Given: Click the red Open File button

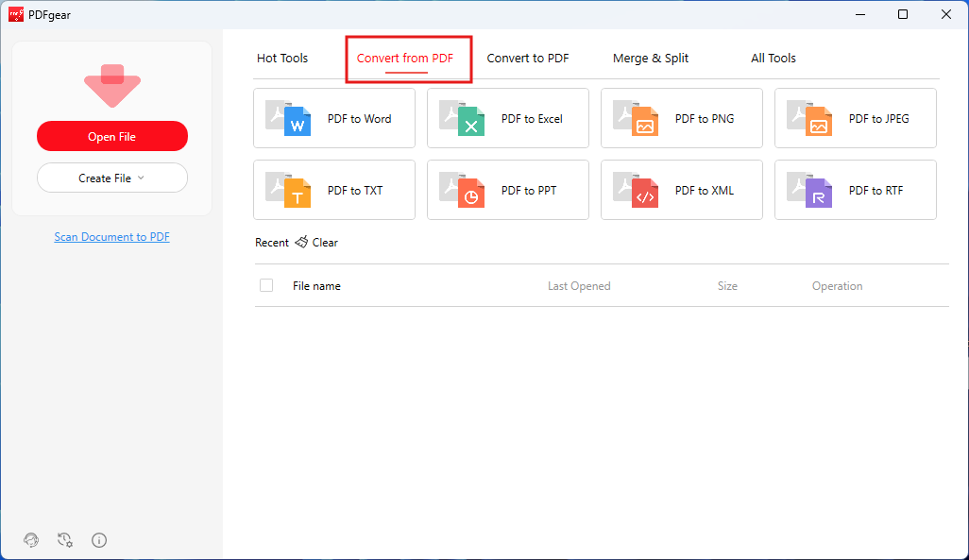Looking at the screenshot, I should 111,136.
